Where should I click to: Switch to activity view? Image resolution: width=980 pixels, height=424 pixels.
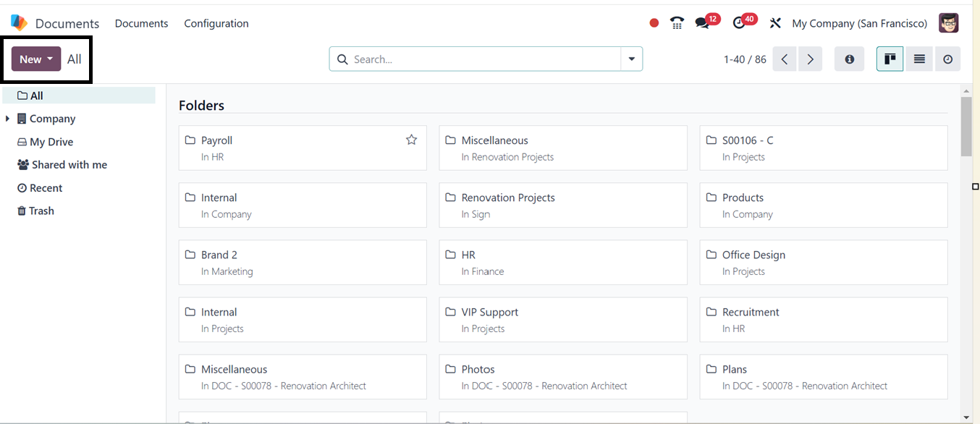click(x=947, y=59)
